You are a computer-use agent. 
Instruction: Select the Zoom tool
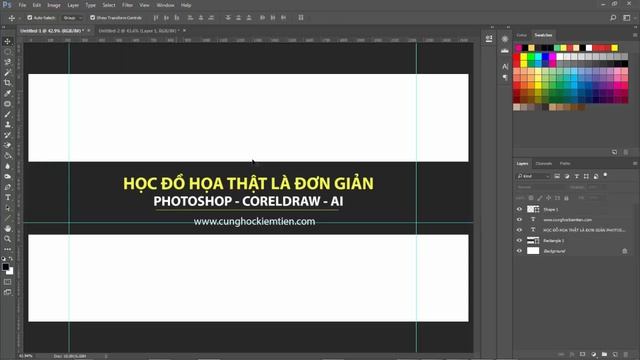pos(7,239)
